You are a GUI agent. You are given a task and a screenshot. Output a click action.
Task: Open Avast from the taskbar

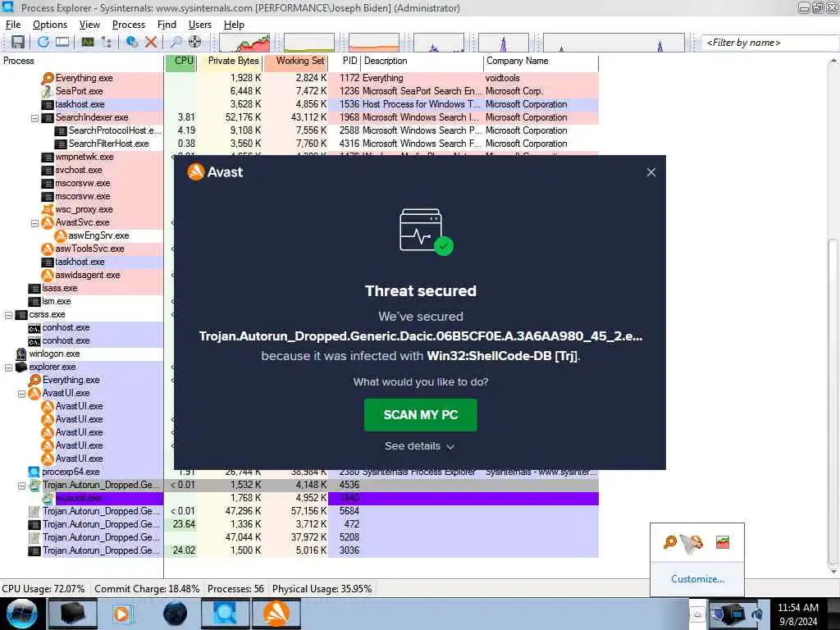(x=276, y=614)
